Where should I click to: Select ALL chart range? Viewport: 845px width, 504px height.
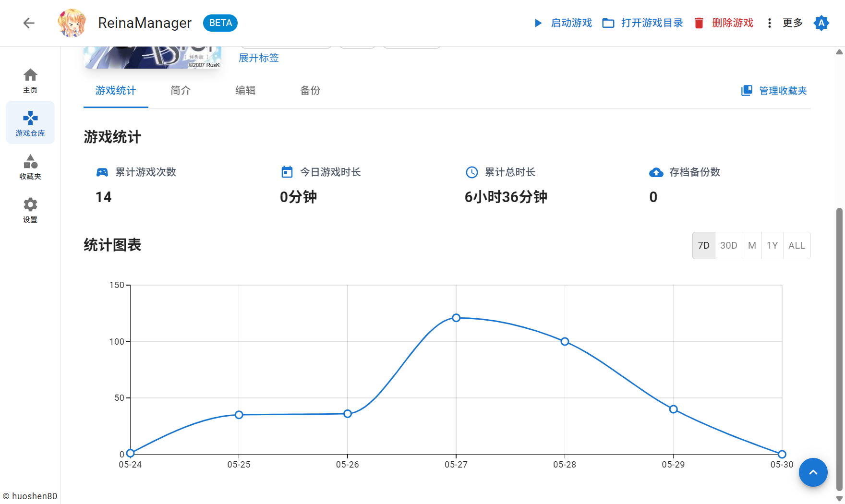(x=797, y=246)
